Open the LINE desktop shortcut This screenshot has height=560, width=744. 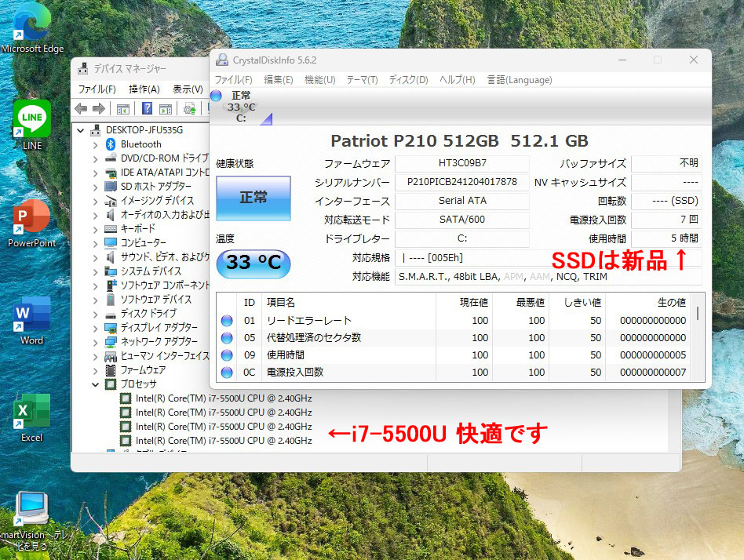(32, 125)
